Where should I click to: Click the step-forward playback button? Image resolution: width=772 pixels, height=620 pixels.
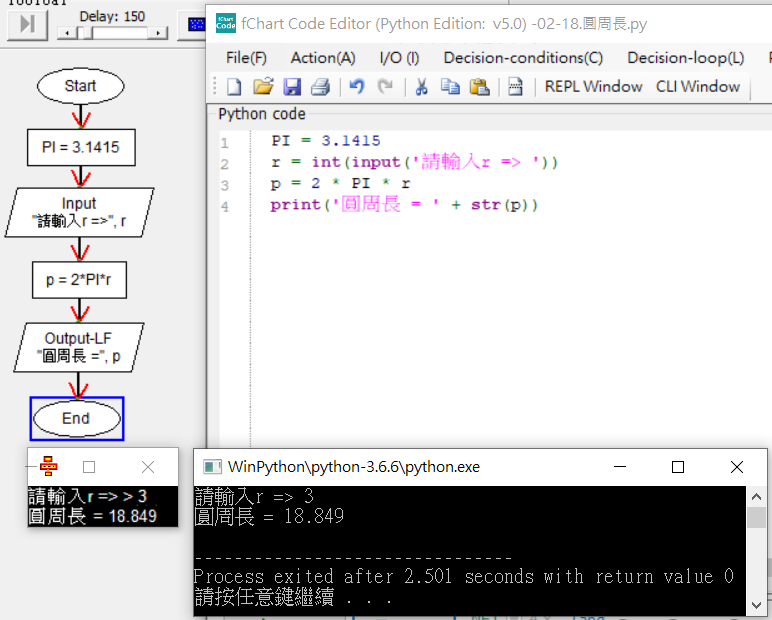pos(28,24)
